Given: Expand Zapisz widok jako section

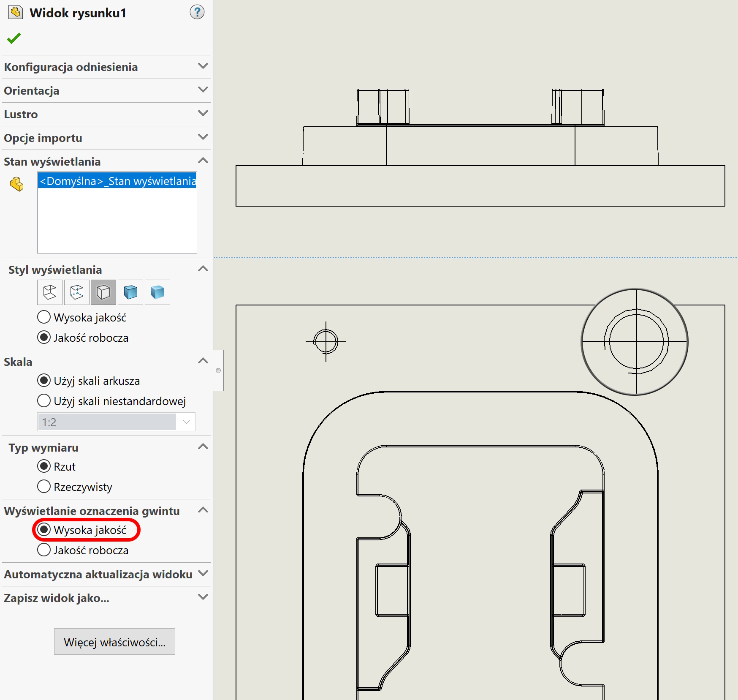Looking at the screenshot, I should click(203, 597).
